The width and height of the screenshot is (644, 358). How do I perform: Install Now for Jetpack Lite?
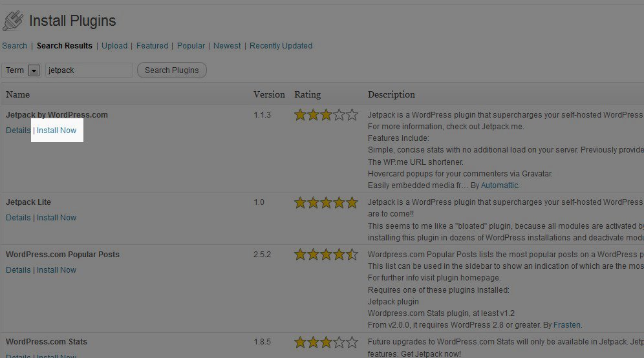coord(57,218)
